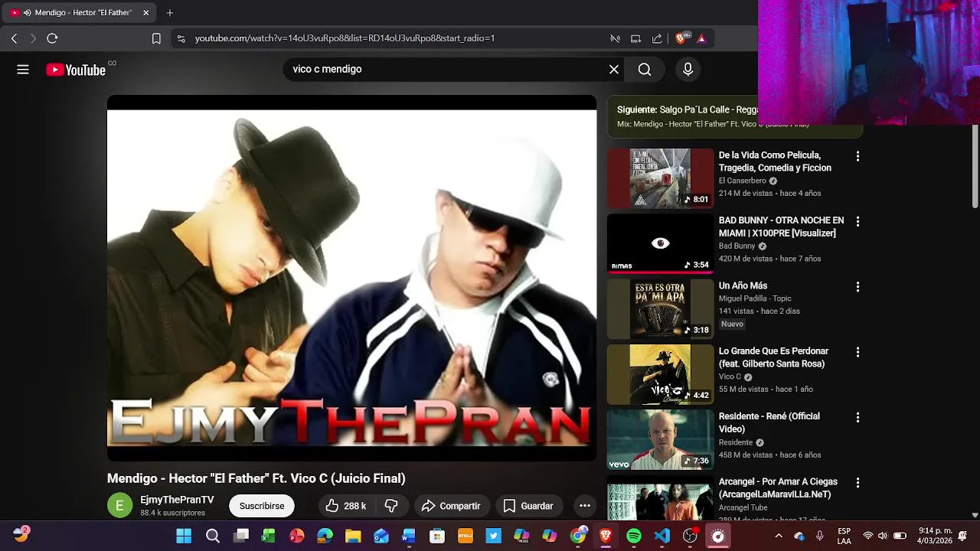
Task: Open the EjmyThePranTV channel avatar
Action: (119, 506)
